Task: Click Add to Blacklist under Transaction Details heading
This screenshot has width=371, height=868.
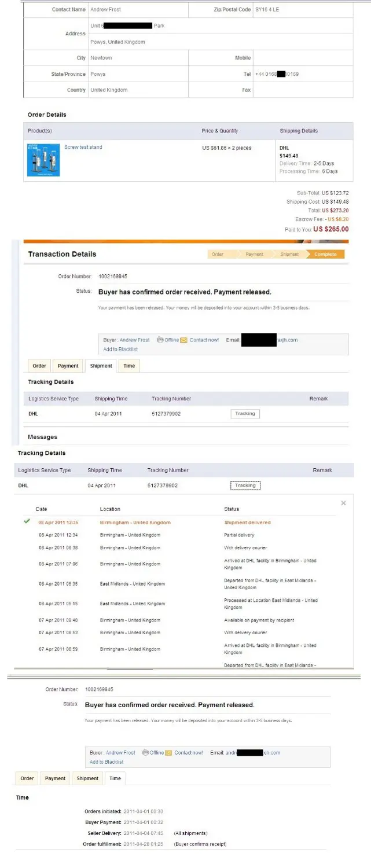Action: coord(120,350)
